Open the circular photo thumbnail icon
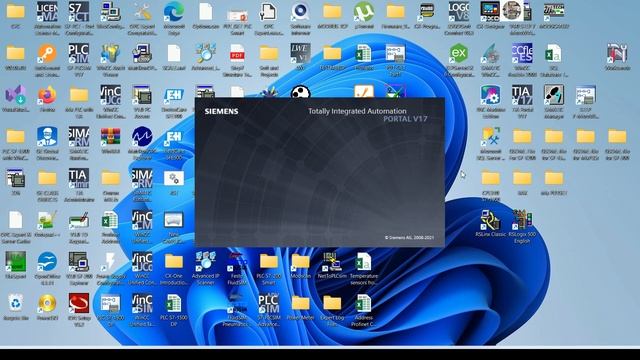 pyautogui.click(x=511, y=11)
